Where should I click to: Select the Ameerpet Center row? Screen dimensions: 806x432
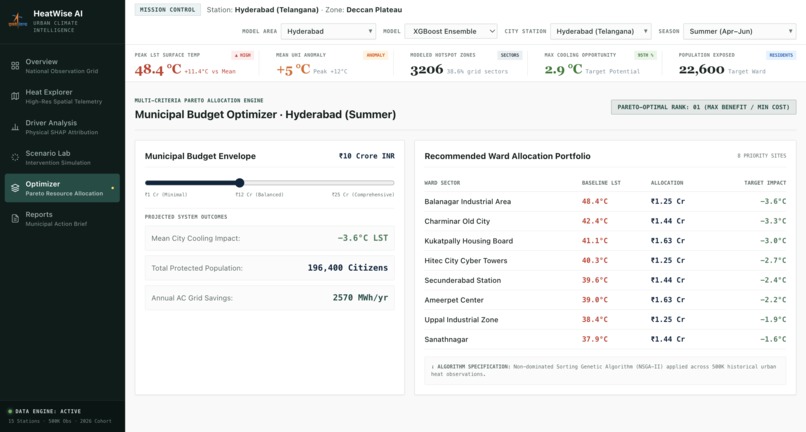pos(605,300)
